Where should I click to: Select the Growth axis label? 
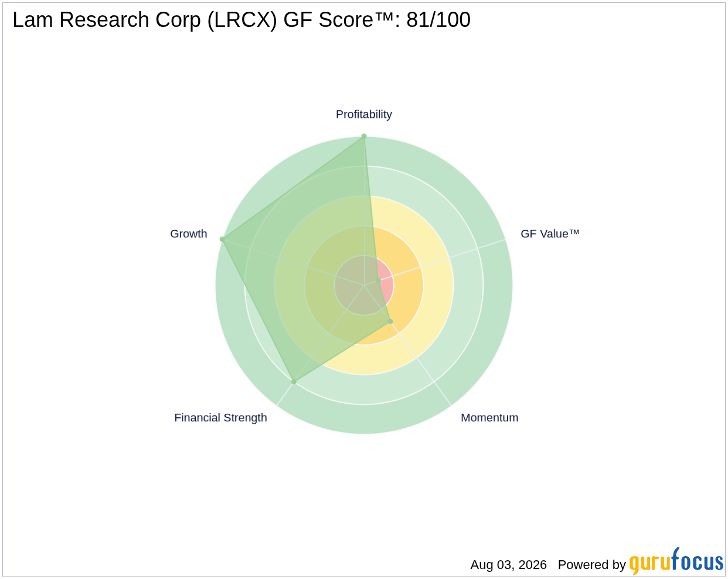pos(189,234)
